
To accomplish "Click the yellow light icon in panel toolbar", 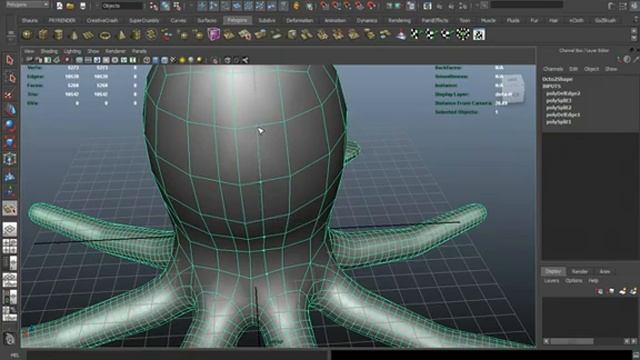I will click(x=182, y=60).
